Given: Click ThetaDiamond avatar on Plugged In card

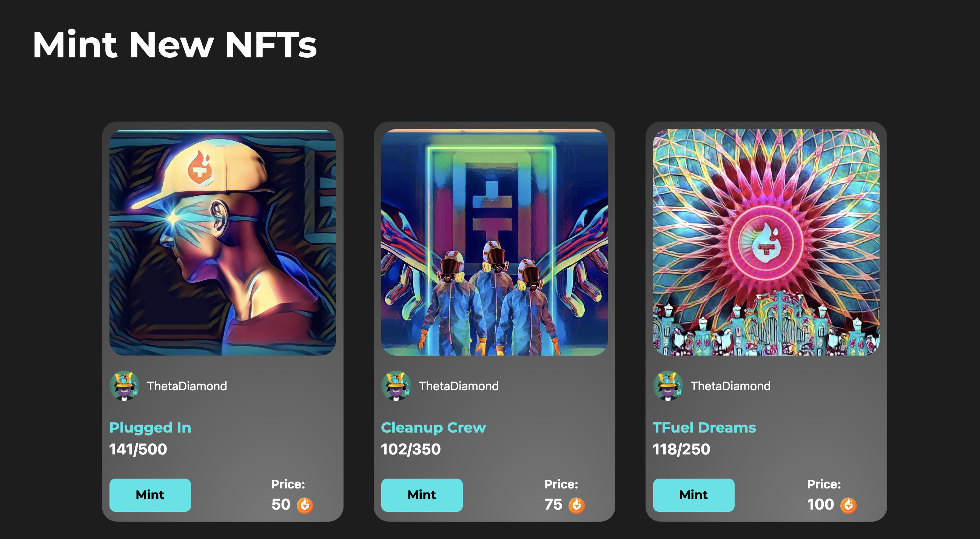Looking at the screenshot, I should coord(125,386).
